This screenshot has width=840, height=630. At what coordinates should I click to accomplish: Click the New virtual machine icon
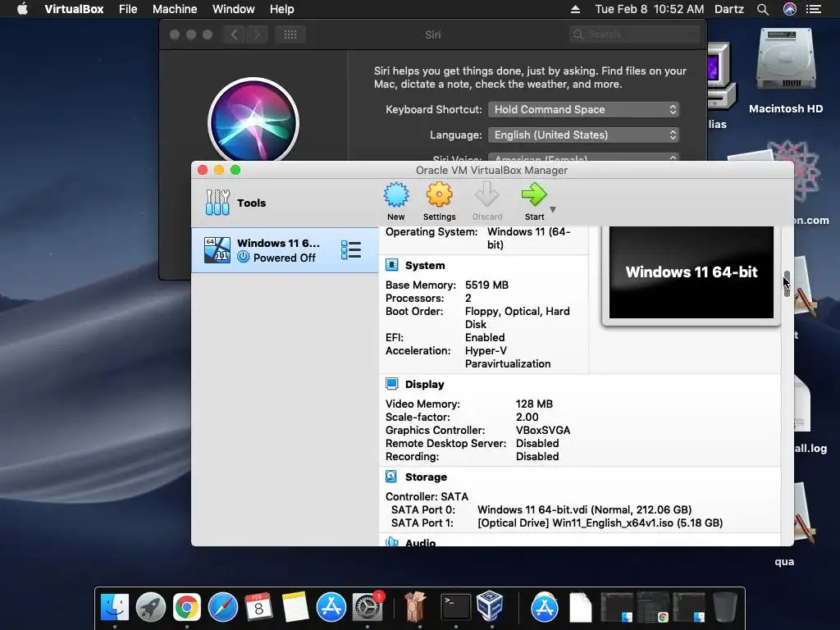pyautogui.click(x=396, y=195)
